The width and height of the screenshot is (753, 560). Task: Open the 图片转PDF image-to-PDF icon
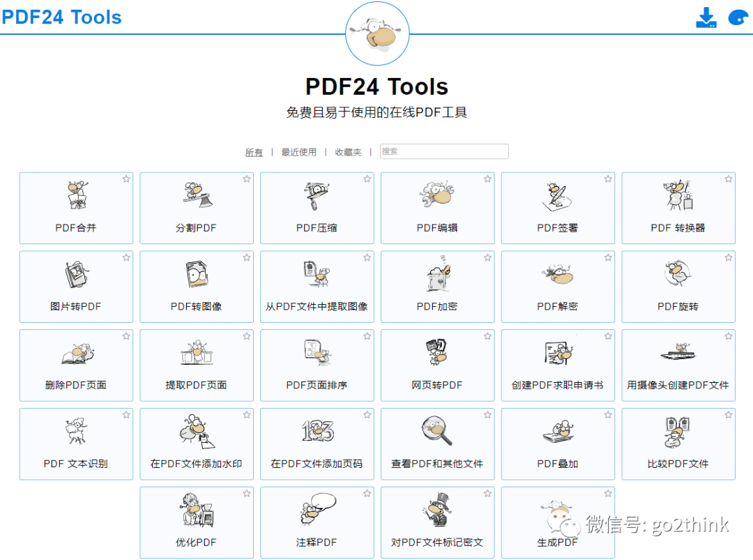pyautogui.click(x=77, y=274)
